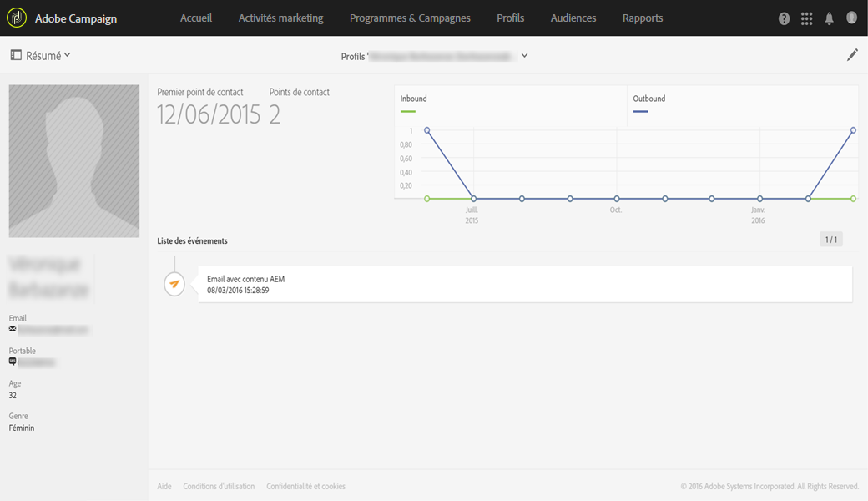Click the Aide footer link
The image size is (868, 501).
164,486
